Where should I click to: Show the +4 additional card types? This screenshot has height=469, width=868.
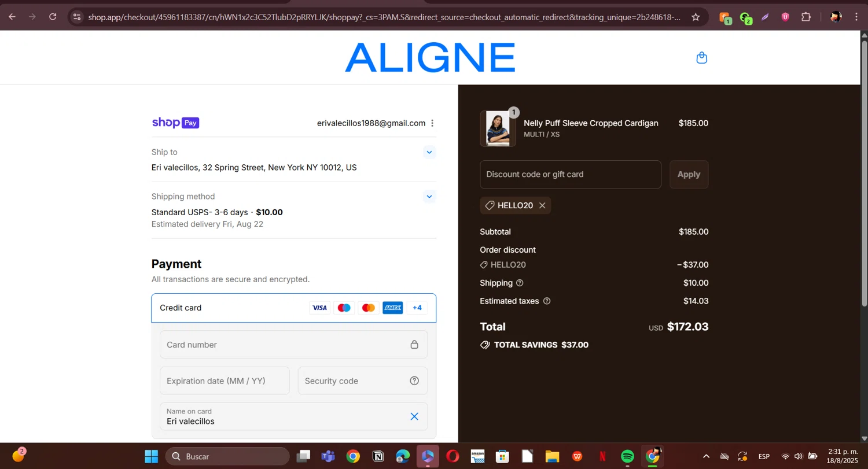coord(417,308)
